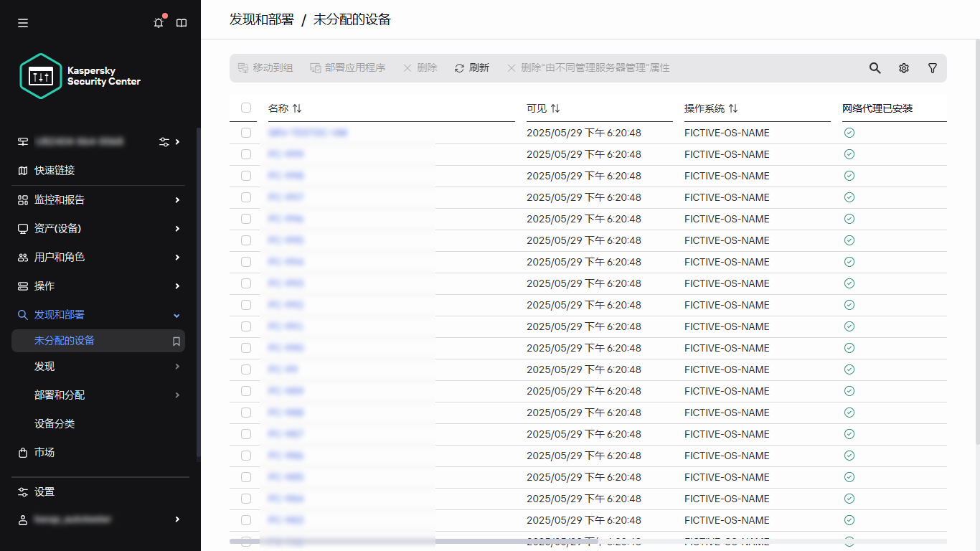Image resolution: width=980 pixels, height=551 pixels.
Task: Open the help book icon
Action: (182, 23)
